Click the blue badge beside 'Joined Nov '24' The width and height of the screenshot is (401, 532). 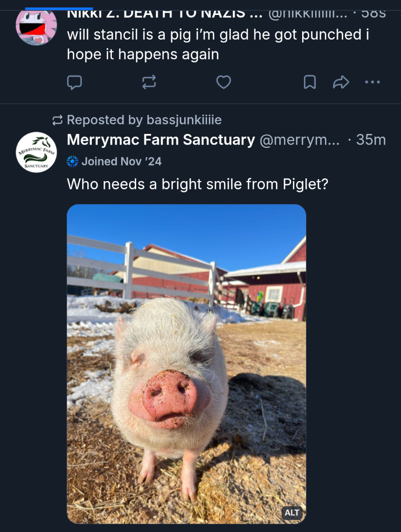tap(72, 161)
